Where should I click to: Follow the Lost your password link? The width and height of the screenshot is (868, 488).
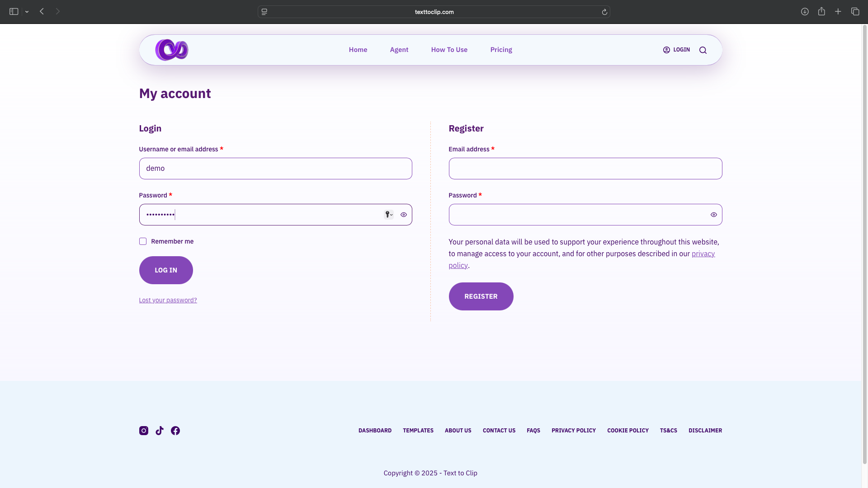tap(168, 300)
